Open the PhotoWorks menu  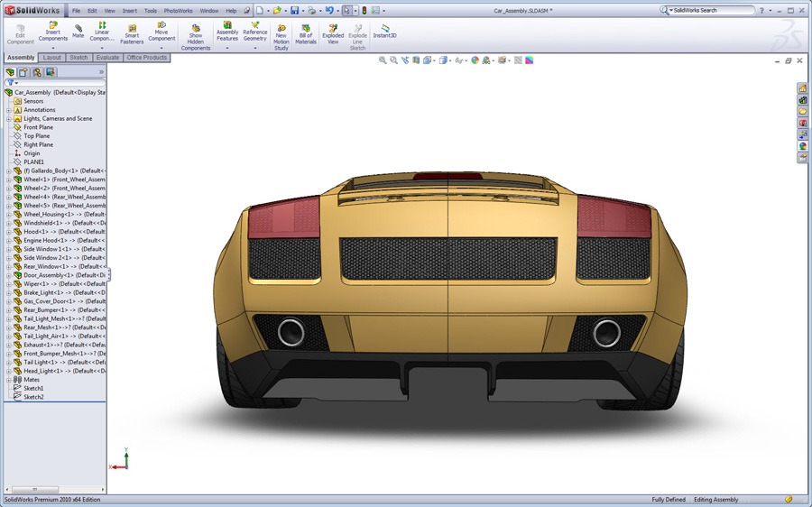tap(178, 11)
